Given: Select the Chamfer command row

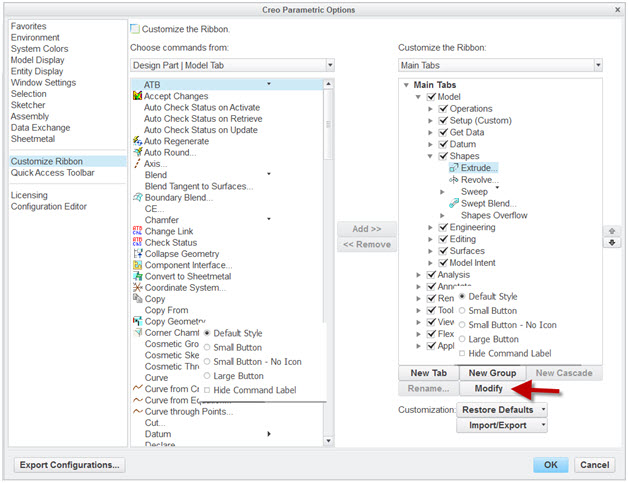Looking at the screenshot, I should tap(227, 220).
